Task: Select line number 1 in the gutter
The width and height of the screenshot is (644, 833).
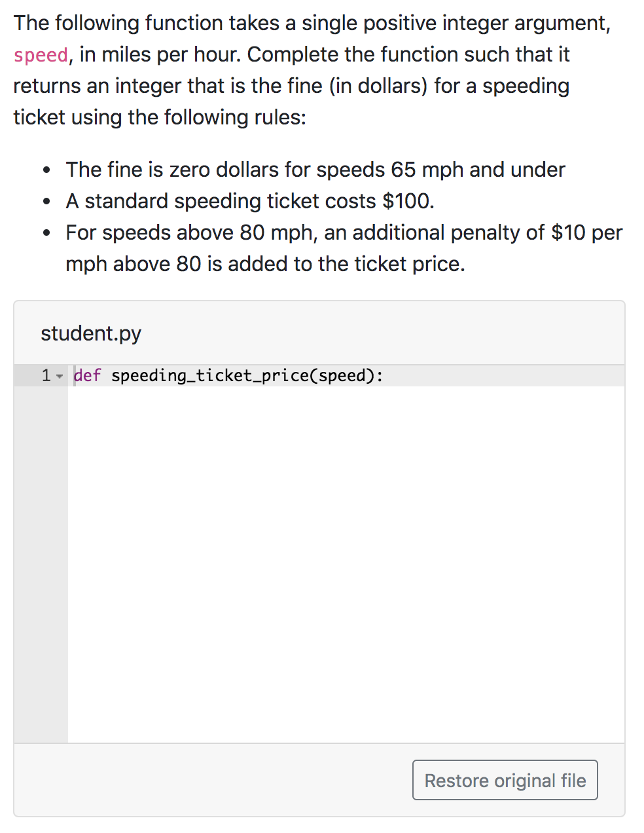Action: click(x=46, y=375)
